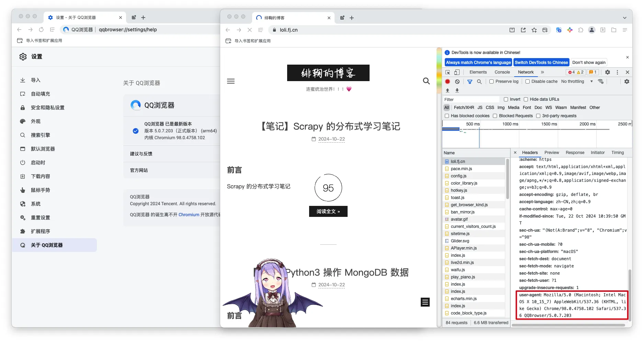Open the Timing tab
This screenshot has height=342, width=644.
tap(618, 153)
